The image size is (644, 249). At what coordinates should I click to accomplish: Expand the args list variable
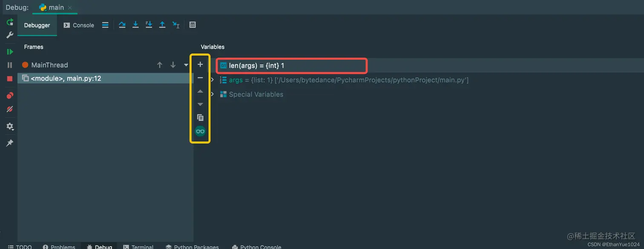pos(213,80)
